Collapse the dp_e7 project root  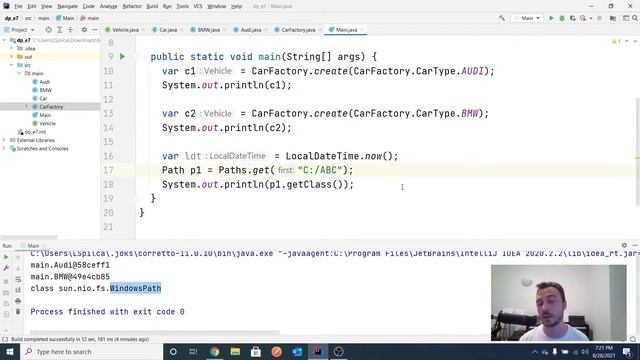point(4,40)
